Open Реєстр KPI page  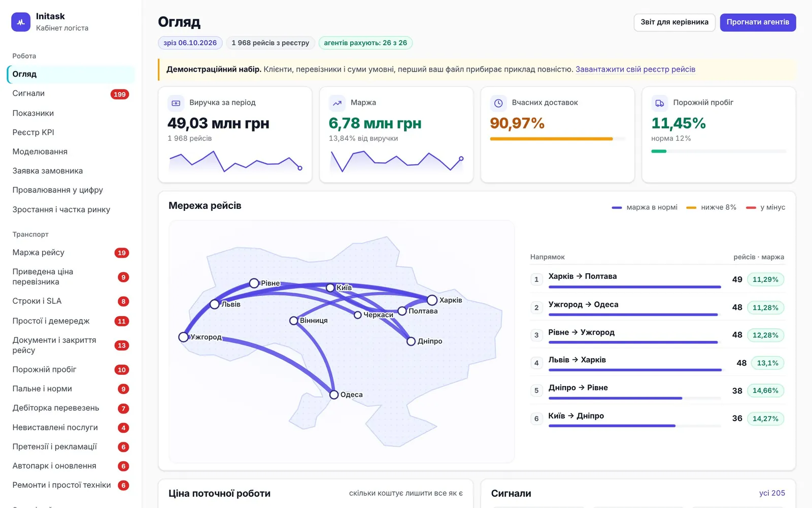(71, 133)
